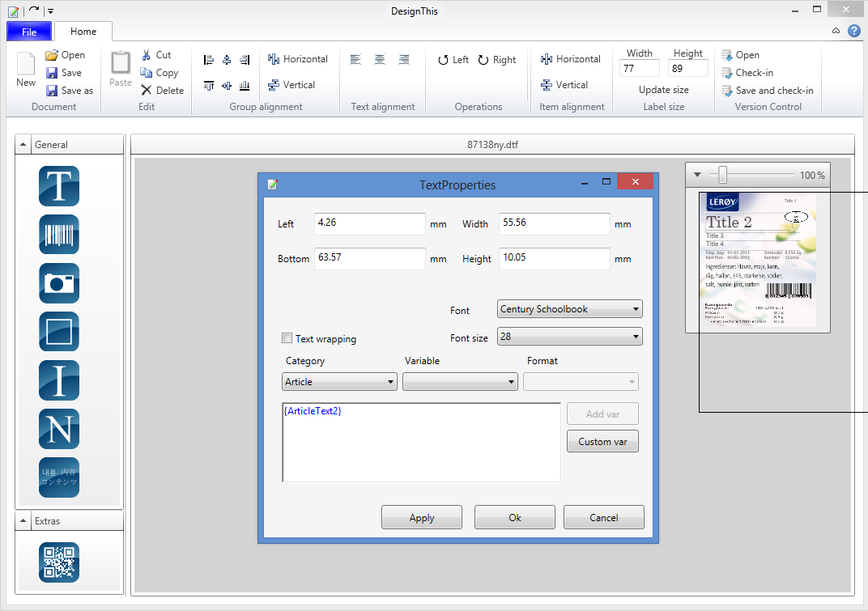Open the Font dropdown showing Century Schoolbook
Image resolution: width=868 pixels, height=611 pixels.
coord(570,309)
